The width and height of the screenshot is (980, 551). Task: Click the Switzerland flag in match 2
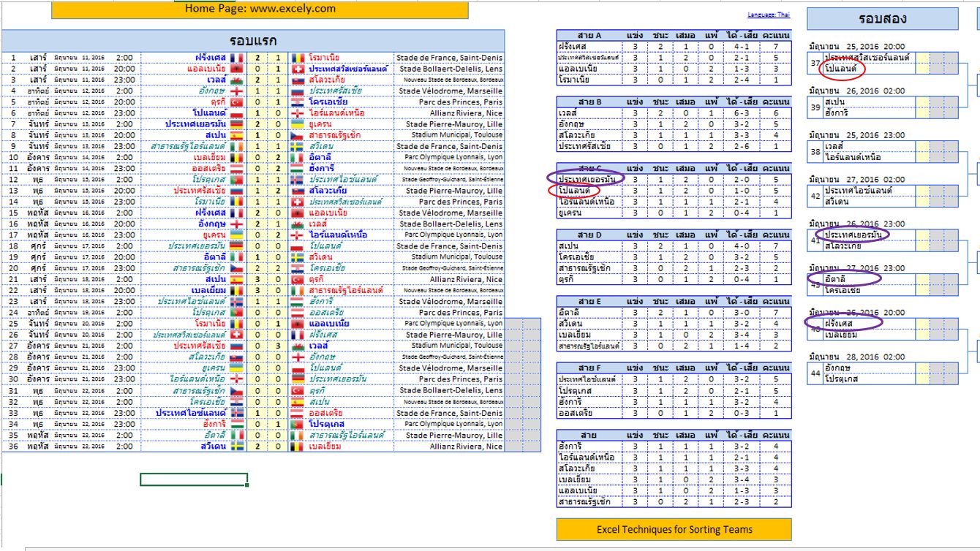click(298, 69)
